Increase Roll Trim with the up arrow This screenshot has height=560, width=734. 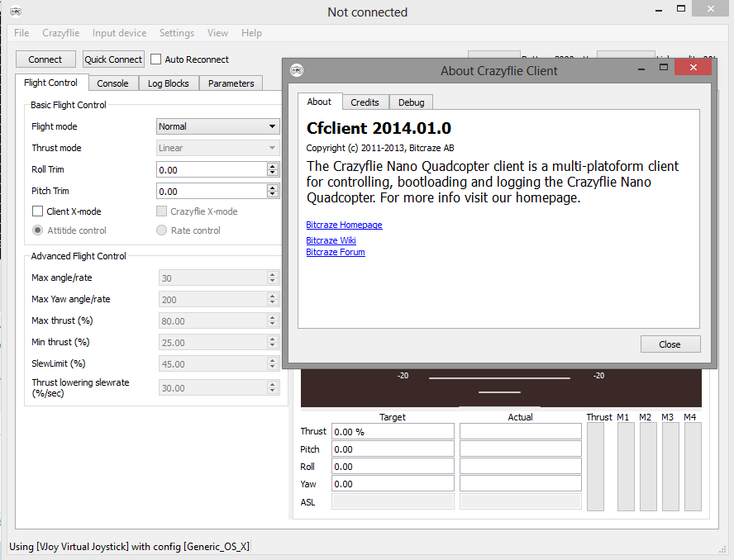[x=273, y=166]
